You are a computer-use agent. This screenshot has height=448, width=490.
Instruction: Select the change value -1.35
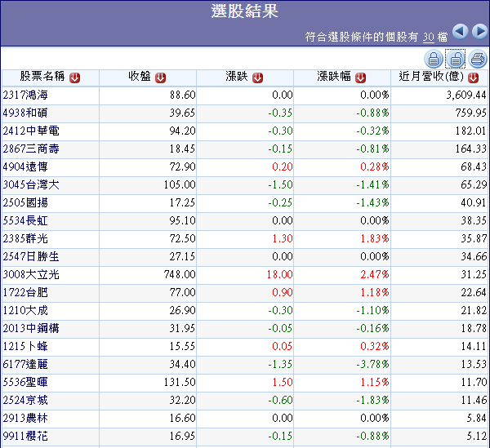(280, 364)
